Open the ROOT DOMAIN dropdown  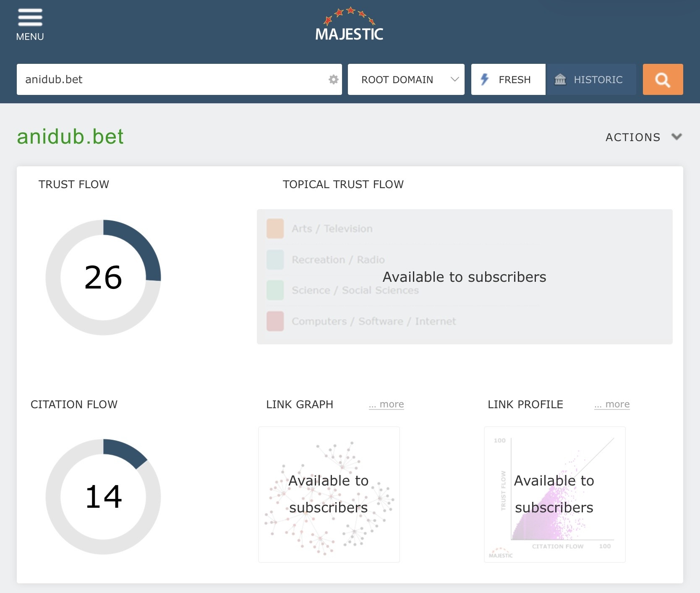coord(406,79)
